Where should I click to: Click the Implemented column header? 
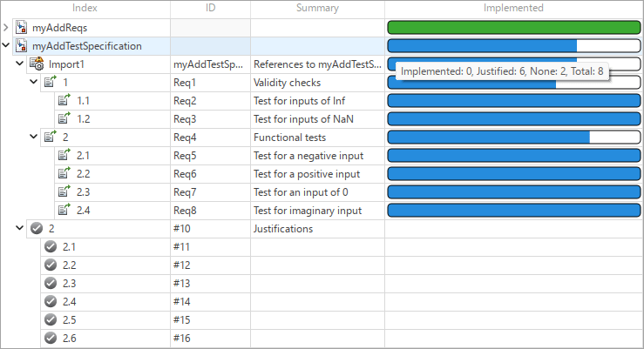tap(513, 8)
